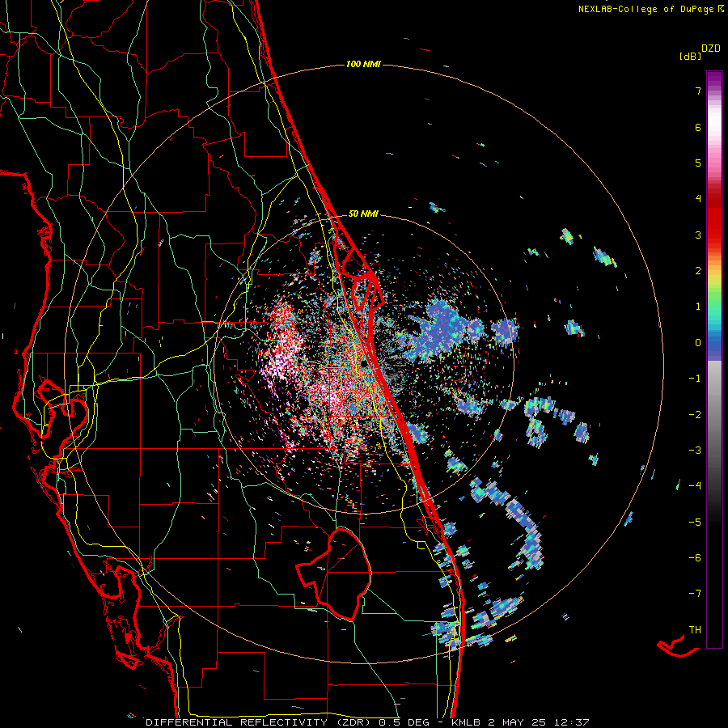This screenshot has height=728, width=728.
Task: Select the -4 value on color scale
Action: [695, 486]
